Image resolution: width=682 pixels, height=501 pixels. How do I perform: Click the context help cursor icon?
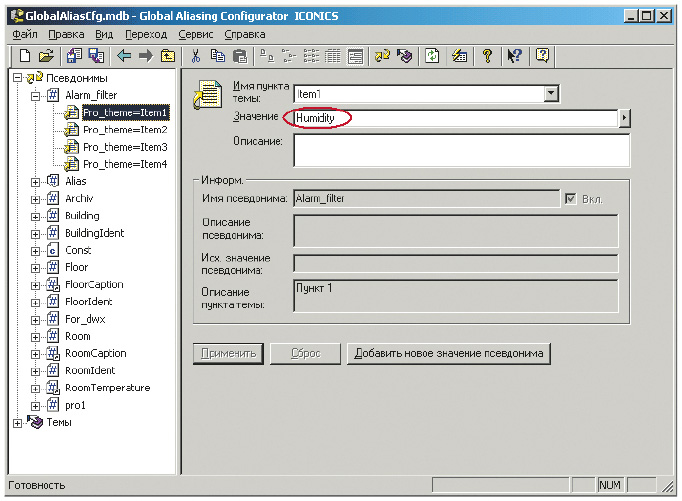[x=515, y=56]
